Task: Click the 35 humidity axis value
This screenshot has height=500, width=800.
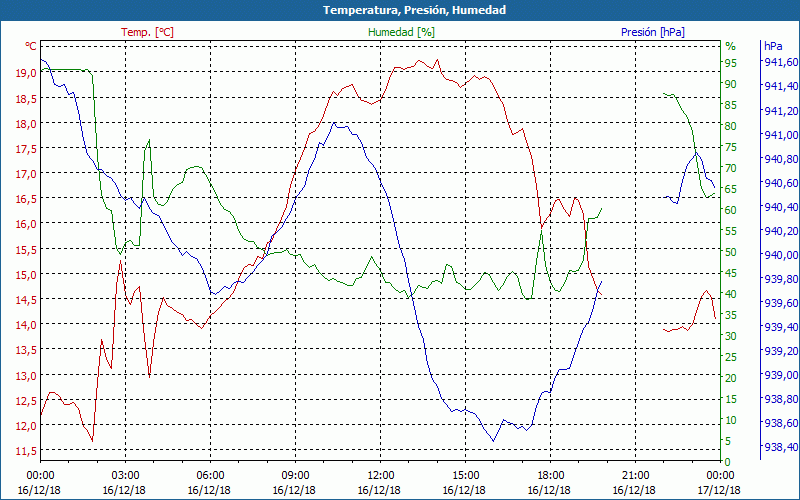Action: tap(731, 315)
